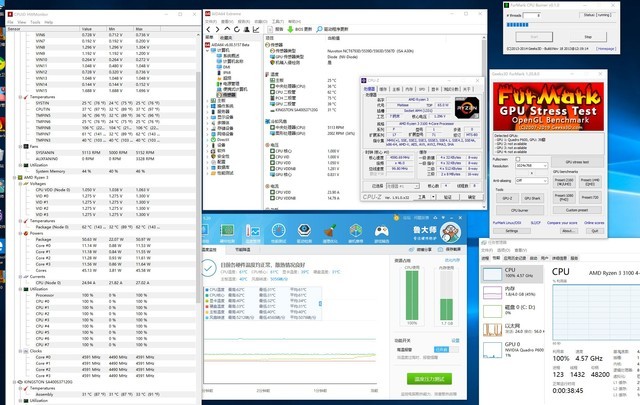The image size is (640, 405).
Task: Open AIDA64 user/manage icon
Action: [x=247, y=29]
